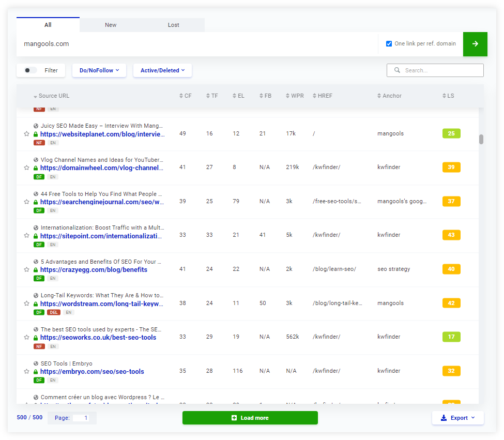Sort by EL column
The width and height of the screenshot is (504, 440).
238,96
